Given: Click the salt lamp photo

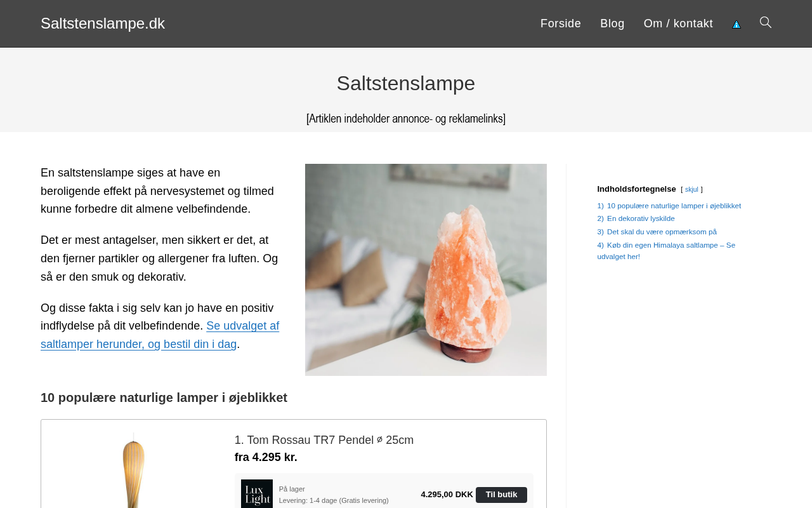Looking at the screenshot, I should pos(426,270).
